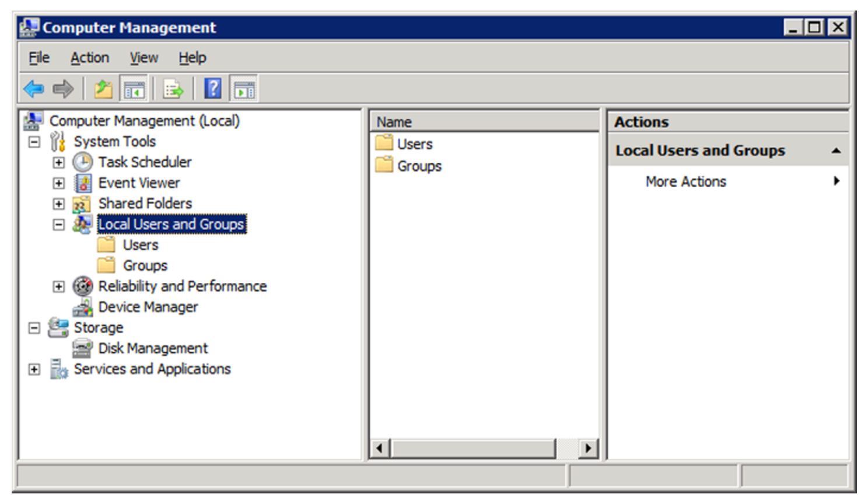Screen dimensions: 868x501
Task: Click the horizontal scrollbar thumb
Action: coord(473,448)
